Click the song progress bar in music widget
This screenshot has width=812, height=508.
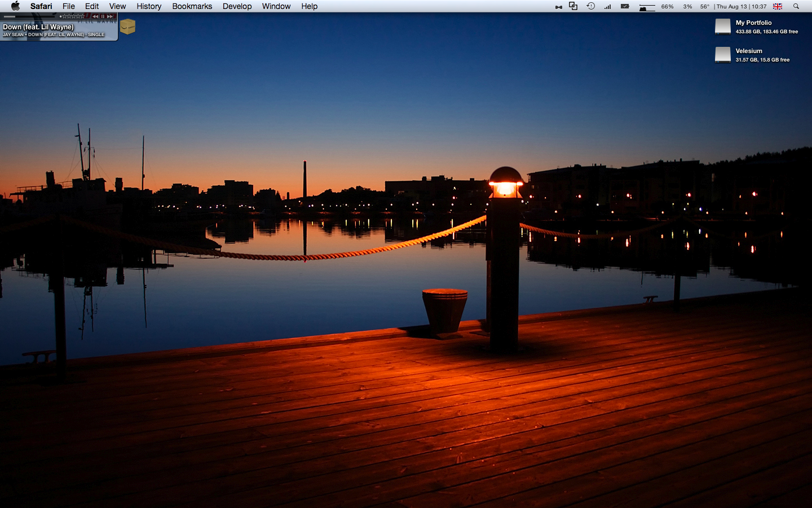point(29,16)
